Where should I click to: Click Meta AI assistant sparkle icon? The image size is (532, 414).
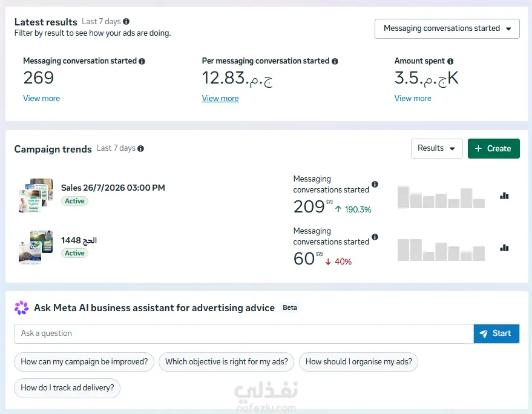tap(22, 307)
